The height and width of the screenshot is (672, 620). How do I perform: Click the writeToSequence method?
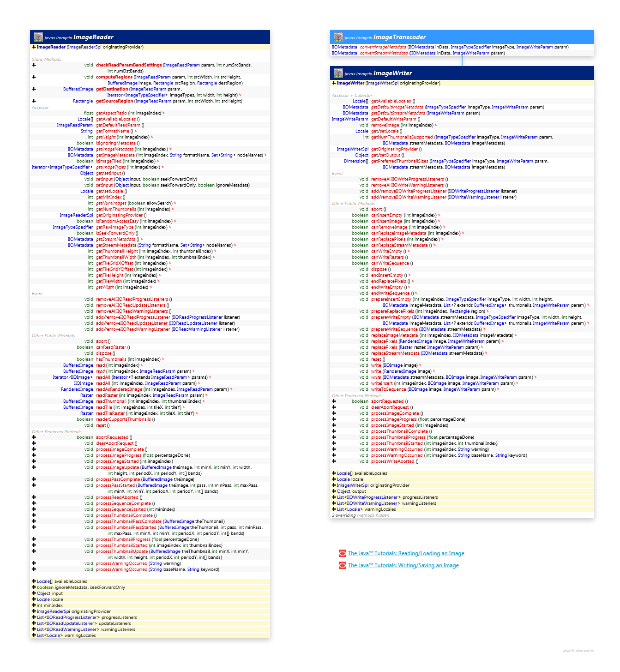coord(389,389)
